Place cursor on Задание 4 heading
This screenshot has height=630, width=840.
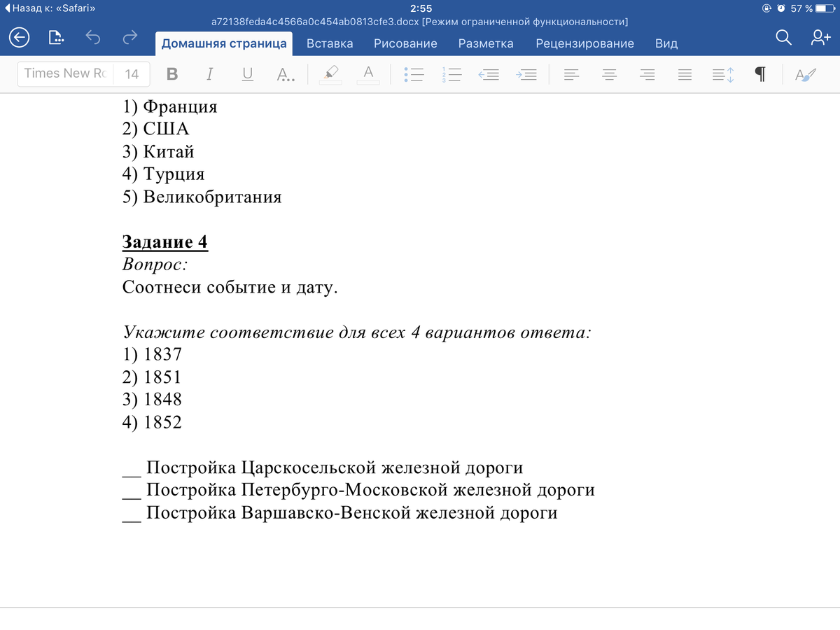[x=165, y=242]
